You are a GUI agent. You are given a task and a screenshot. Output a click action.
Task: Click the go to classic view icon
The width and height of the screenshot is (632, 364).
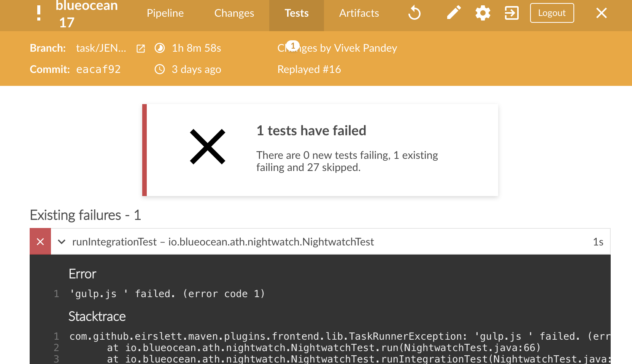(511, 13)
